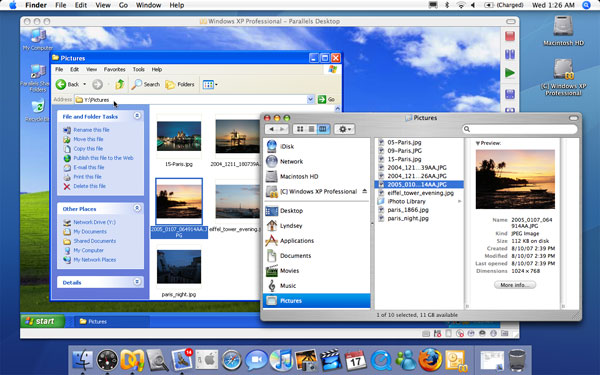Open Firefox from the Dock
Viewport: 600px width, 375px height.
point(430,360)
